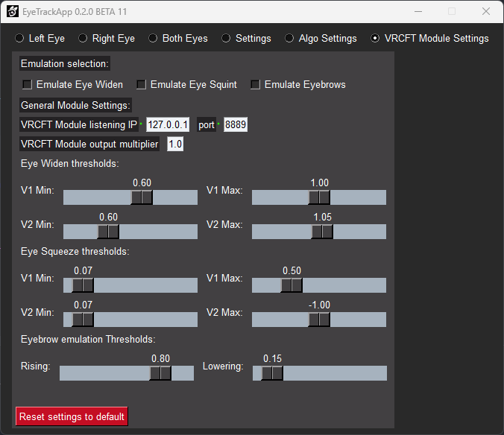This screenshot has width=504, height=435.
Task: Click the Eye Widen thresholds: heading
Action: pos(70,163)
